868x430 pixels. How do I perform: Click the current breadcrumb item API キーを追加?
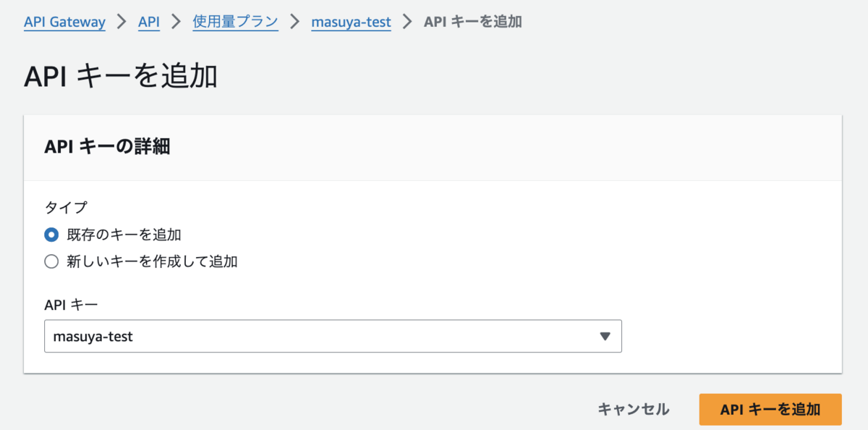472,22
